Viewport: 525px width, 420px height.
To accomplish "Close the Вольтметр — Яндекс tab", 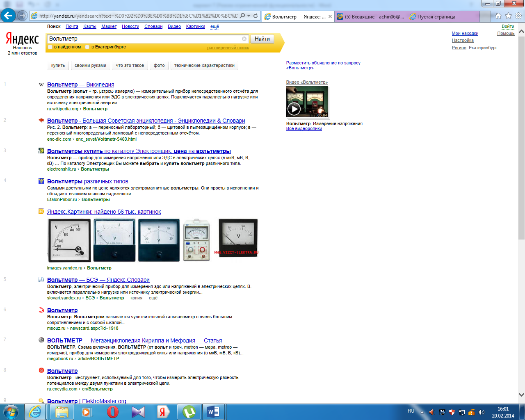I will [330, 16].
